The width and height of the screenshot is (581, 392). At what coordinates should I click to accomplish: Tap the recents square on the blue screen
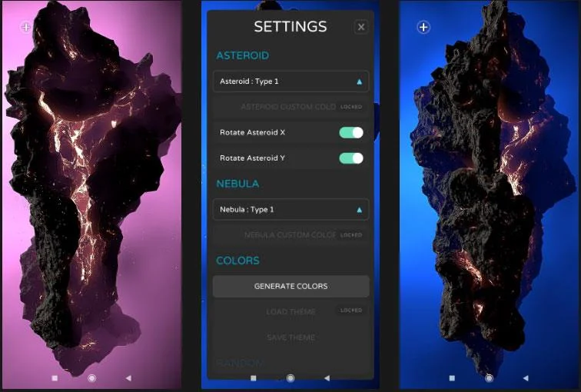[452, 378]
